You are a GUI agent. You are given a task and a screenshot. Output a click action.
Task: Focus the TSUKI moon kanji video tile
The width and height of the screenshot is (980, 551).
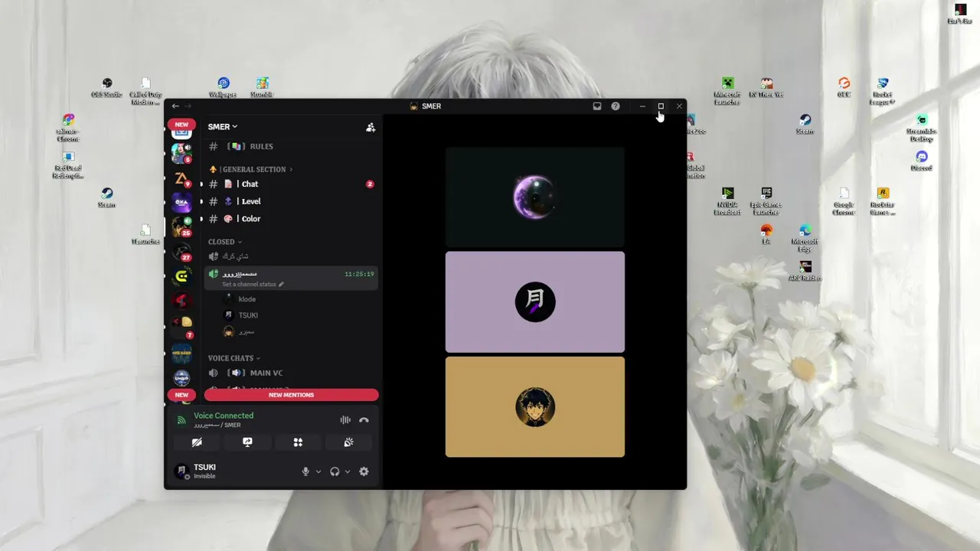(535, 302)
